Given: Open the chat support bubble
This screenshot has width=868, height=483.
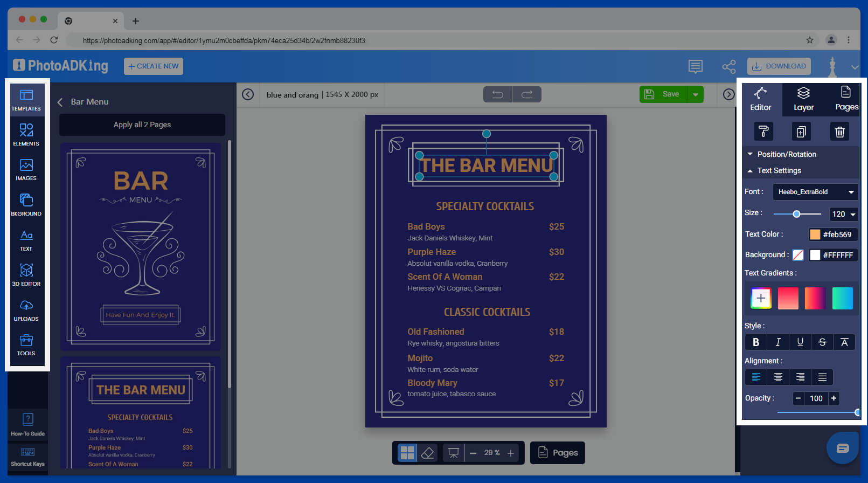Looking at the screenshot, I should (843, 448).
